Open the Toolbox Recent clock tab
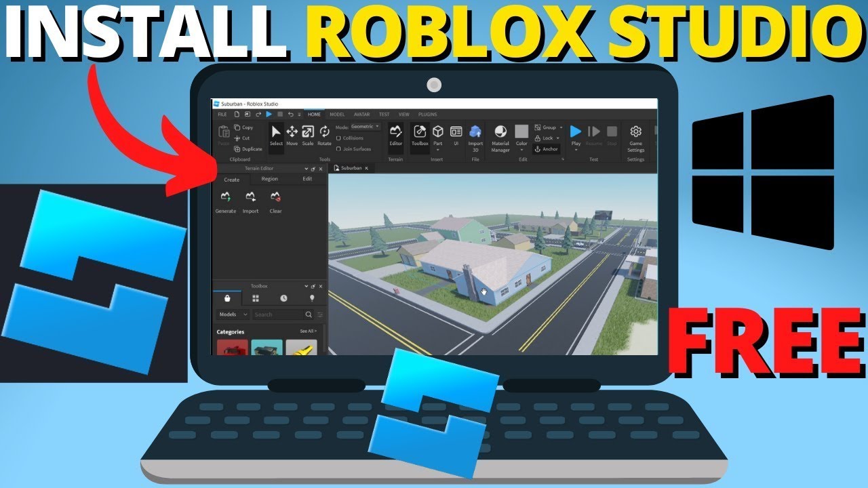868x488 pixels. click(x=283, y=298)
